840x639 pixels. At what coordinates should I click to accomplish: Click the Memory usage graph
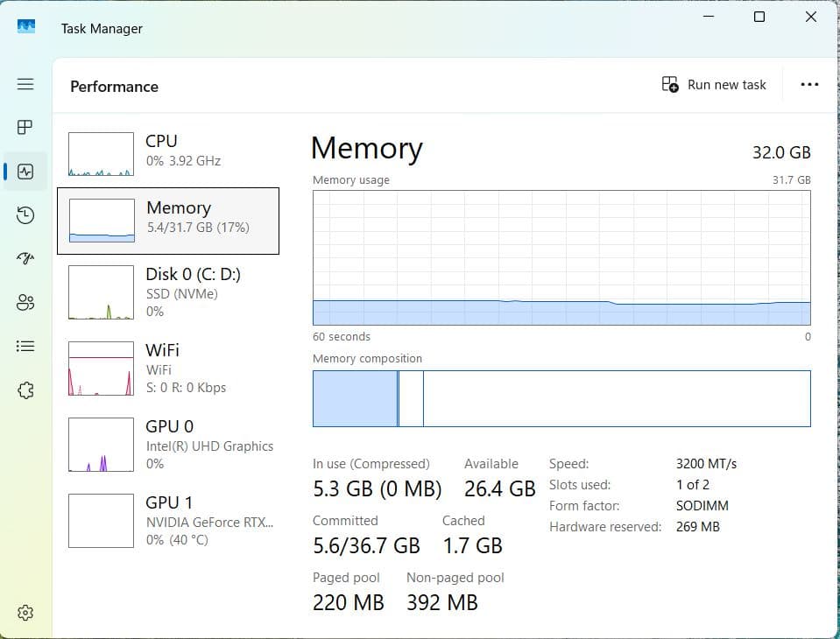[561, 258]
